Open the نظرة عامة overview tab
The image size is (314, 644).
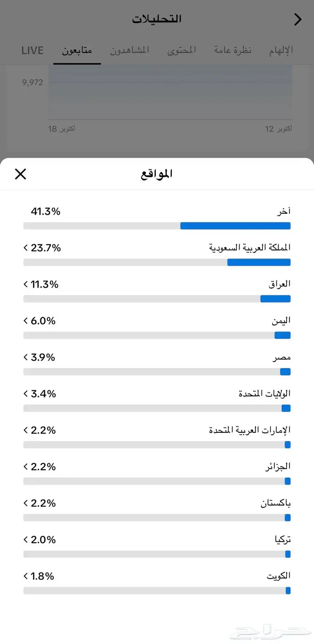click(x=232, y=50)
